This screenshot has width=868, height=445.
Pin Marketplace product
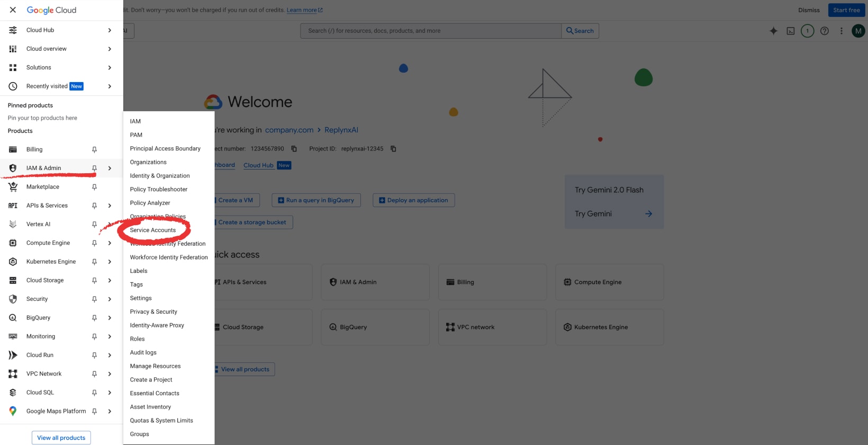point(94,187)
